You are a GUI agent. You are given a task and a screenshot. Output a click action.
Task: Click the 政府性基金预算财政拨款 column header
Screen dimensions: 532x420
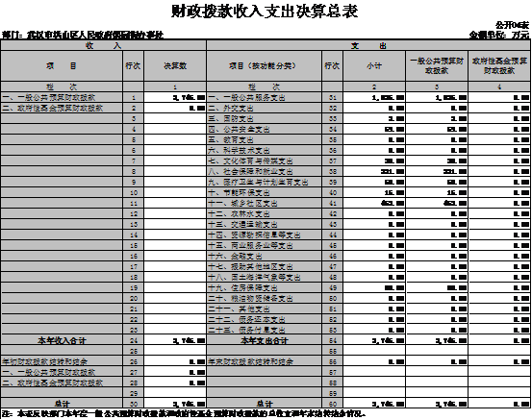(x=499, y=65)
